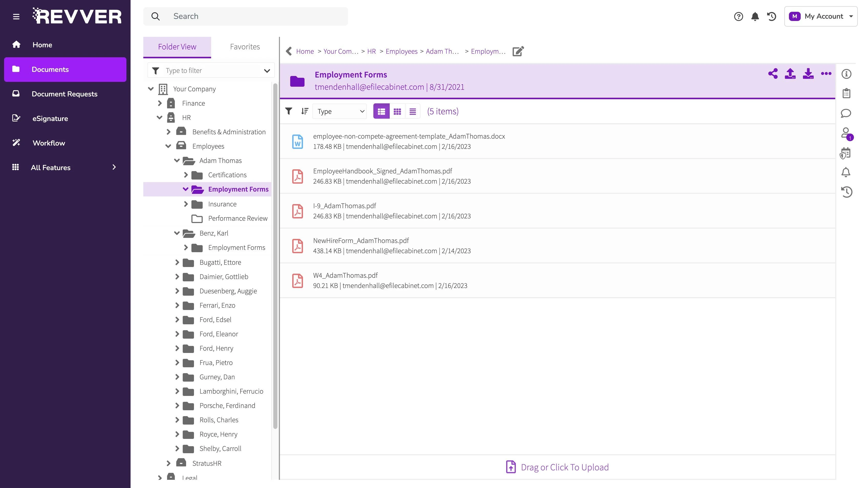Switch to the Favorites tab
Image resolution: width=868 pixels, height=488 pixels.
[245, 47]
